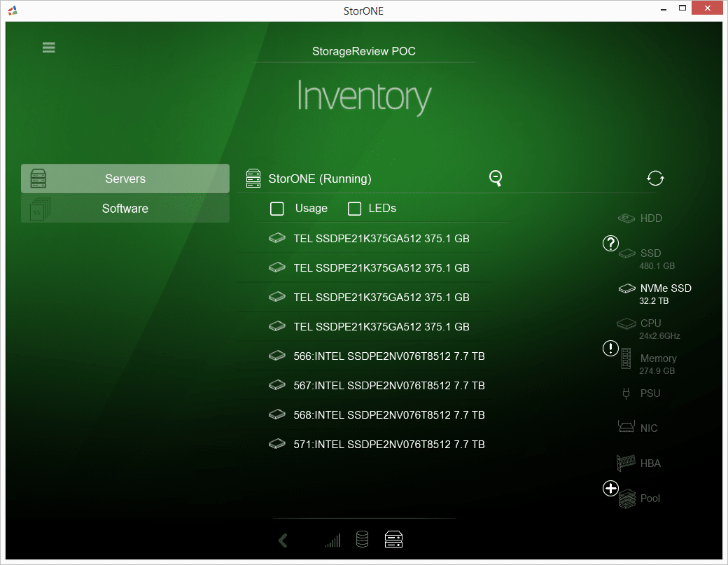Maximize the StorONE window

click(x=682, y=8)
